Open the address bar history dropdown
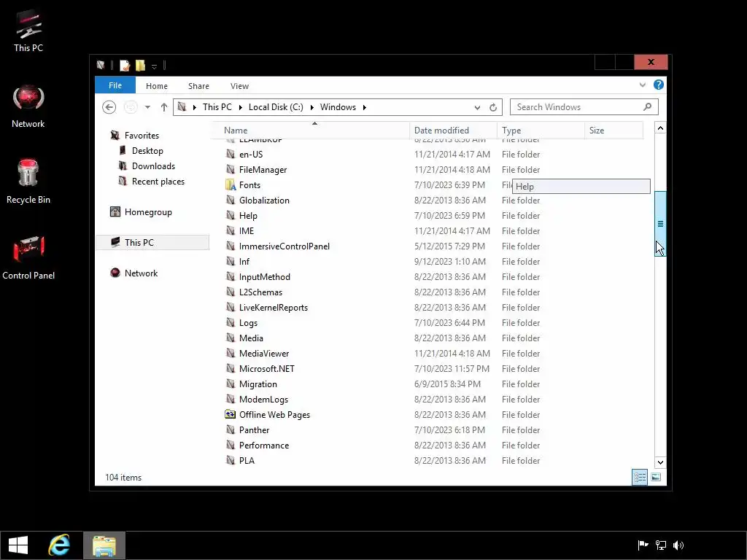 click(477, 108)
